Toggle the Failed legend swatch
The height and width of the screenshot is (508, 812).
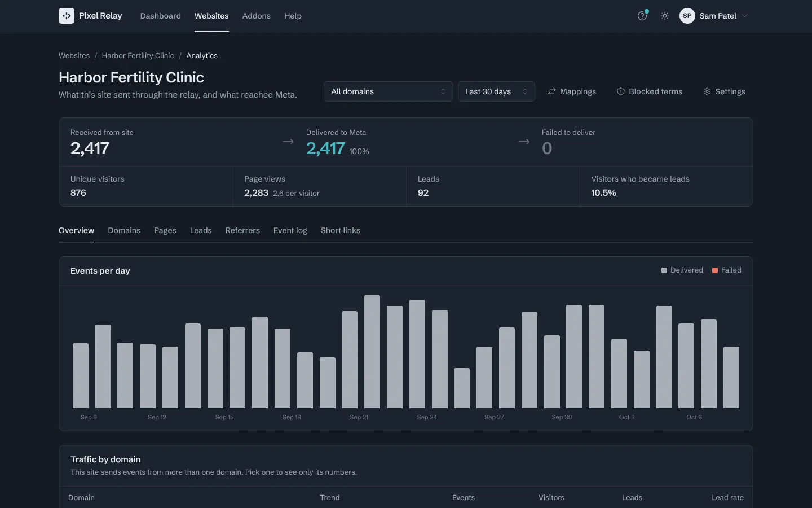715,270
